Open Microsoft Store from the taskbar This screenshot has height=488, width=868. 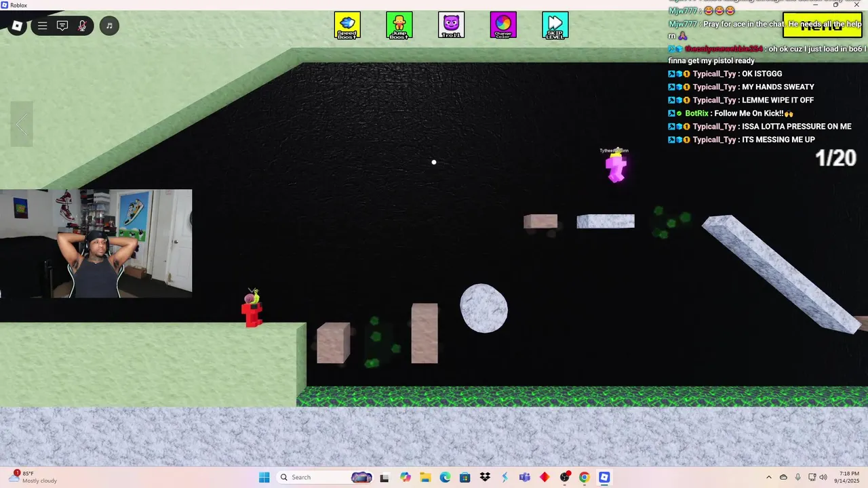click(465, 477)
